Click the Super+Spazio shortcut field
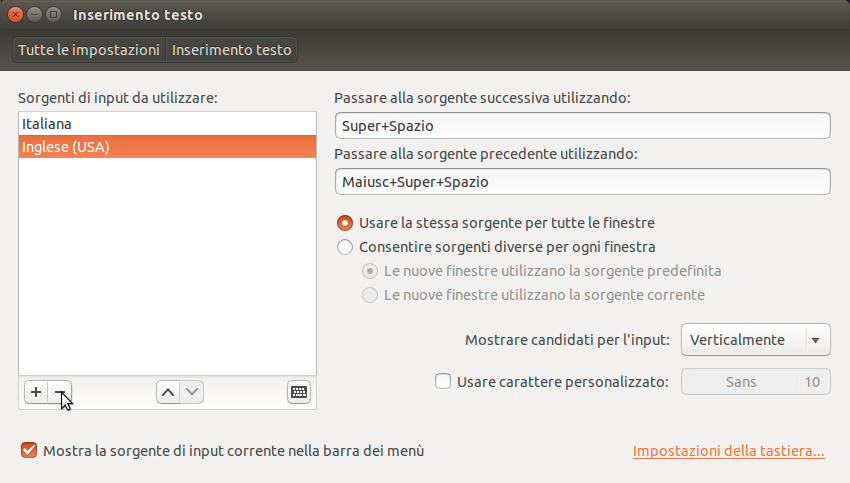Viewport: 850px width, 483px height. click(x=582, y=126)
